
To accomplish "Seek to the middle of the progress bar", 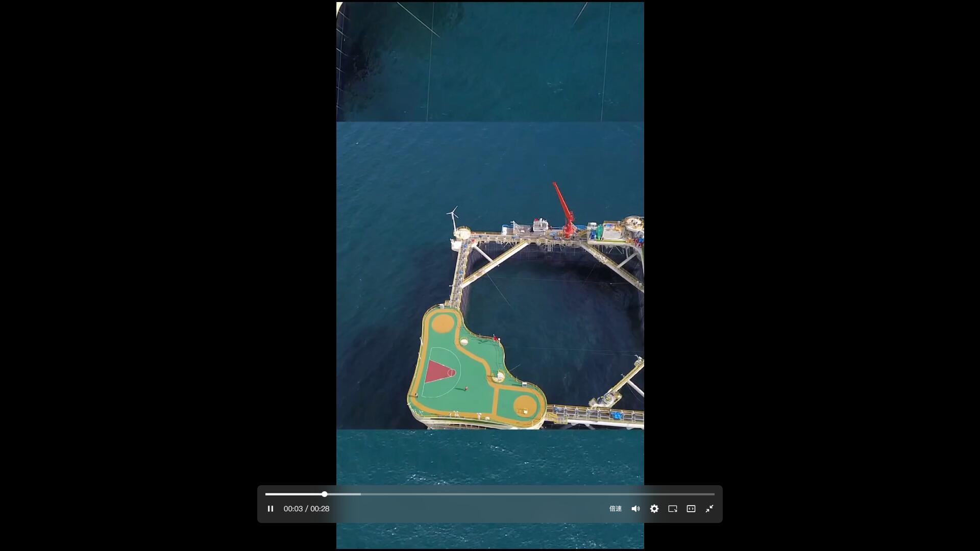I will click(x=490, y=494).
